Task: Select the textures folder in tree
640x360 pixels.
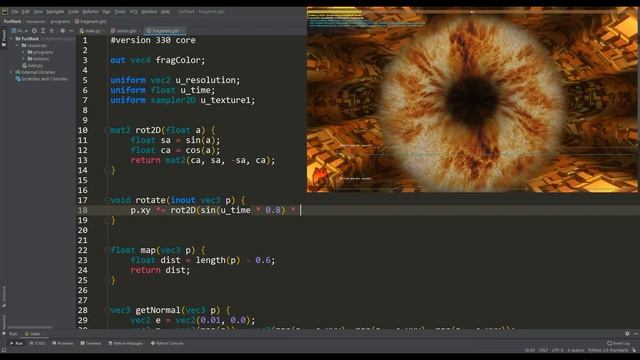Action: (38, 59)
